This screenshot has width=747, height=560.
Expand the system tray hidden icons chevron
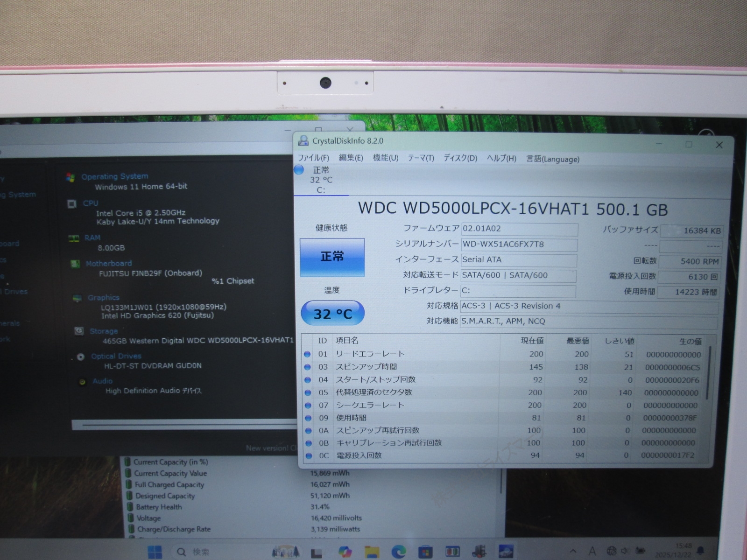[573, 552]
